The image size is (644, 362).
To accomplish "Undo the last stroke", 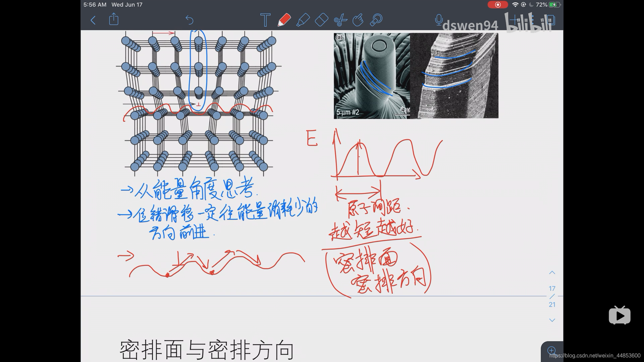I will coord(190,20).
